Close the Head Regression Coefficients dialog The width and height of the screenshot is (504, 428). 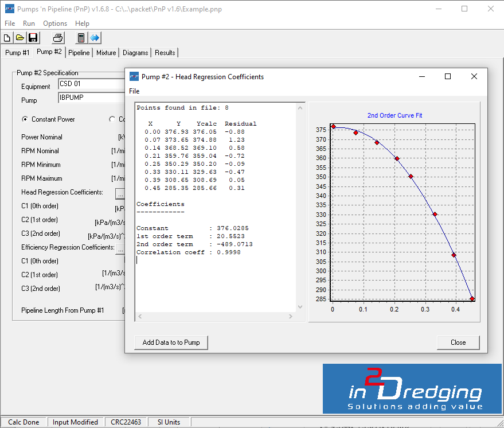pyautogui.click(x=458, y=343)
